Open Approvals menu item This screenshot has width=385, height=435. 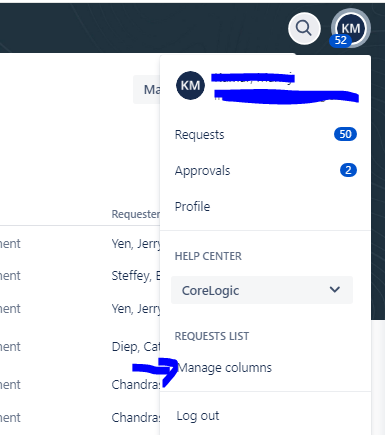click(x=202, y=171)
